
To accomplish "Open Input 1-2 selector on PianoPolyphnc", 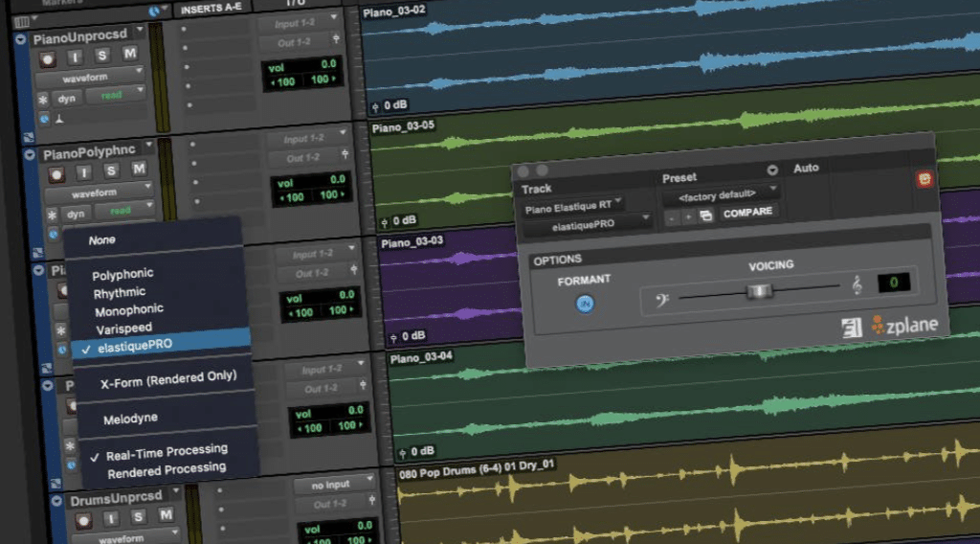I will (307, 138).
